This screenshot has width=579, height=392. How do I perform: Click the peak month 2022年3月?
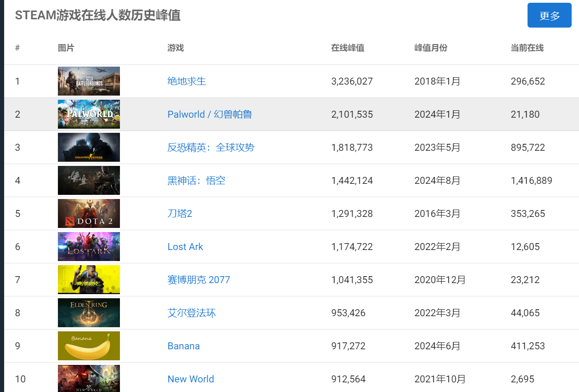[x=437, y=313]
